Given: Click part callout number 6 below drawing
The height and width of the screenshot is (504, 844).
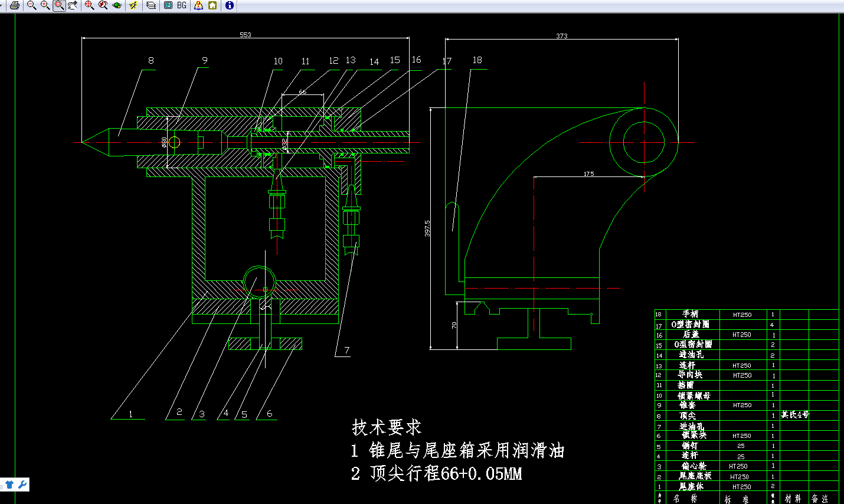Looking at the screenshot, I should coord(270,414).
